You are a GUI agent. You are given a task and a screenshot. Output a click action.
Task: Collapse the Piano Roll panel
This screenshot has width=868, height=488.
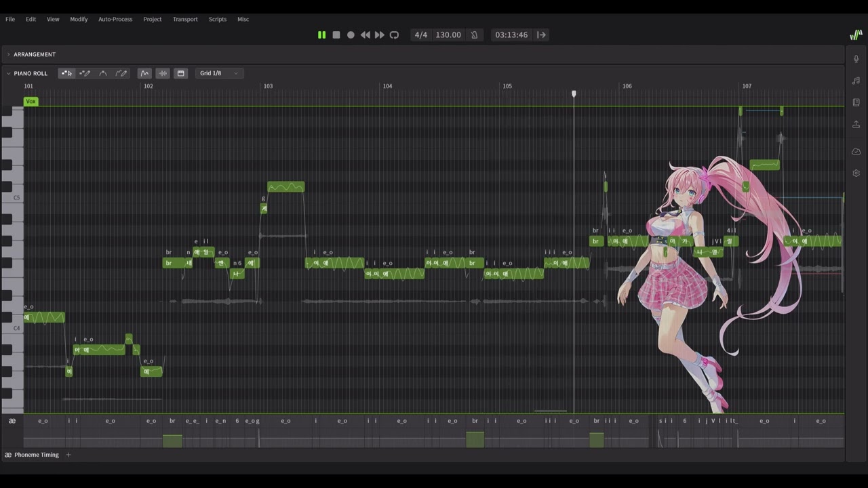pyautogui.click(x=9, y=73)
